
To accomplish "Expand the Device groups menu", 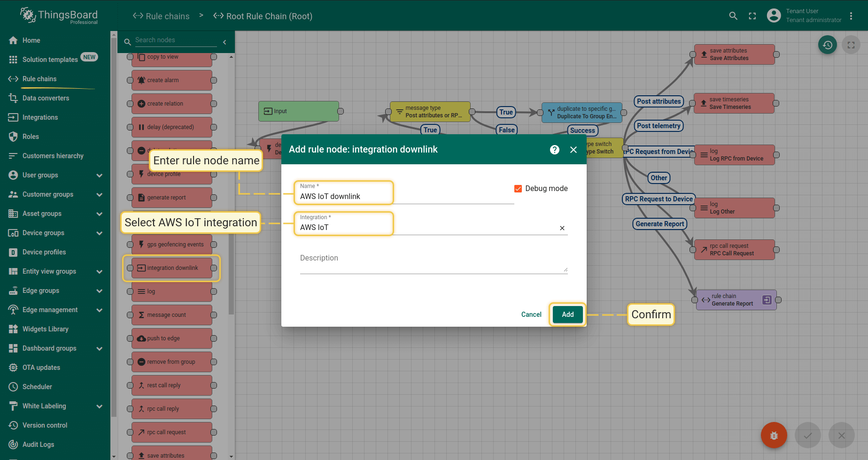I will pos(99,233).
